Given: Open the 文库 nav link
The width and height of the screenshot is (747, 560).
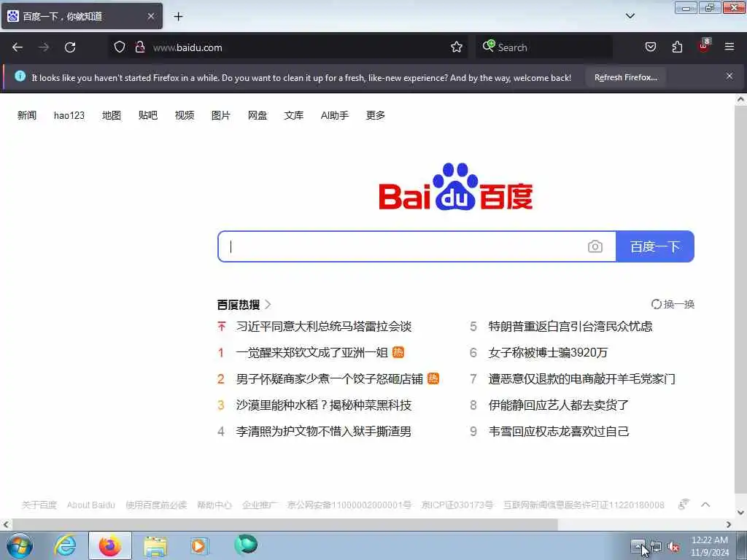Looking at the screenshot, I should [293, 115].
